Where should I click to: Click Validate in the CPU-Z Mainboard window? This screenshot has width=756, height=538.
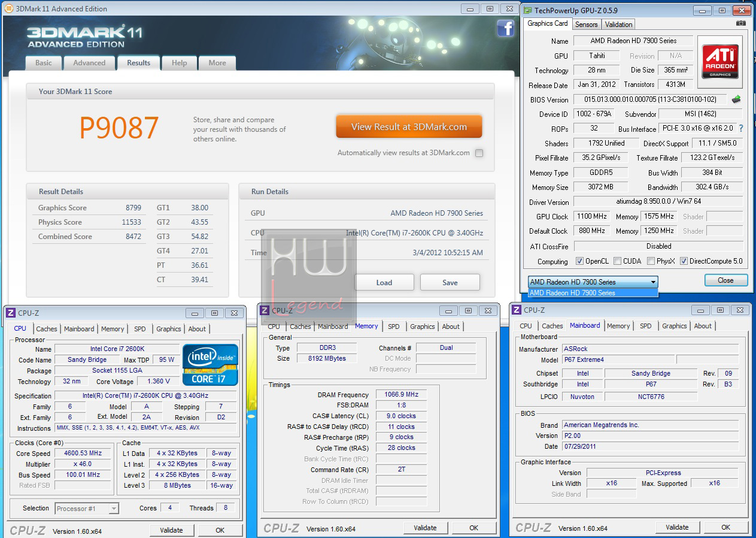[677, 527]
